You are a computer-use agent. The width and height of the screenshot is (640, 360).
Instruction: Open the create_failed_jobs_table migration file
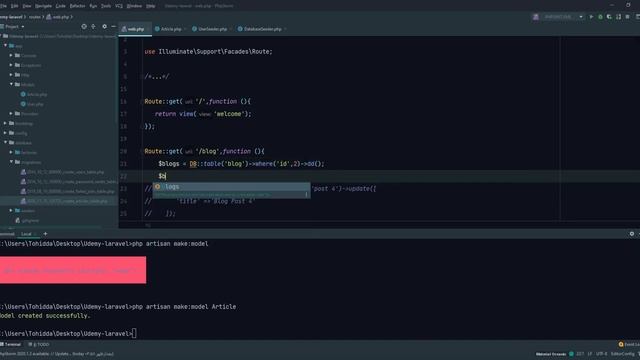click(x=68, y=191)
